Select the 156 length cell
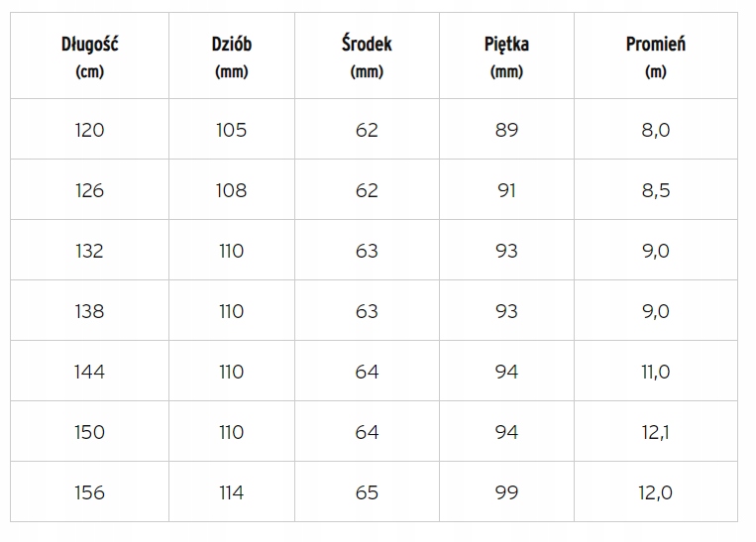 point(89,492)
